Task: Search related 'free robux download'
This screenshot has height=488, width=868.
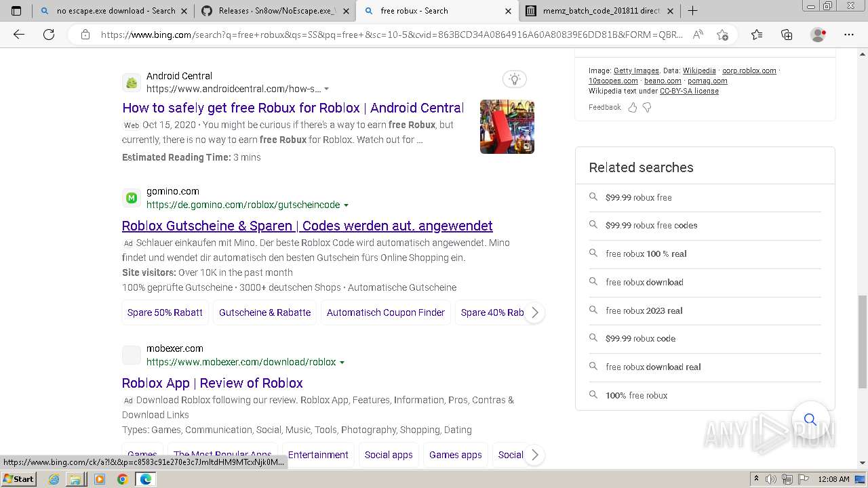Action: click(x=705, y=282)
